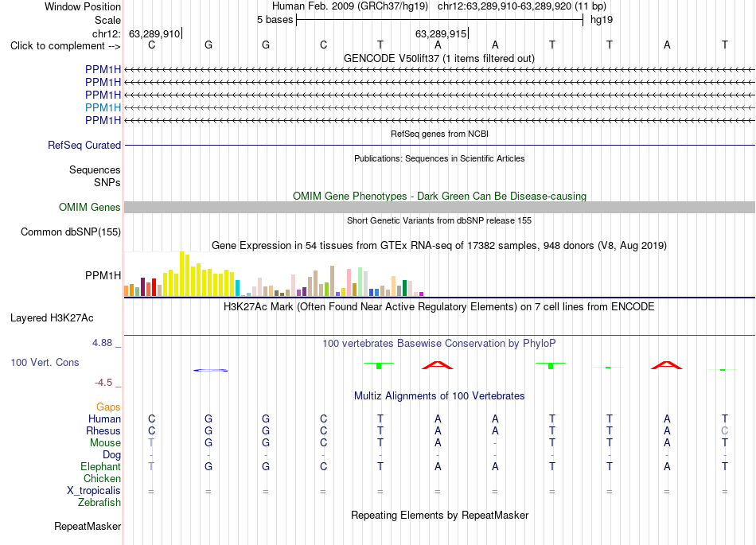Click 'Publications: Sequences in Scientific Articles' title

click(439, 158)
